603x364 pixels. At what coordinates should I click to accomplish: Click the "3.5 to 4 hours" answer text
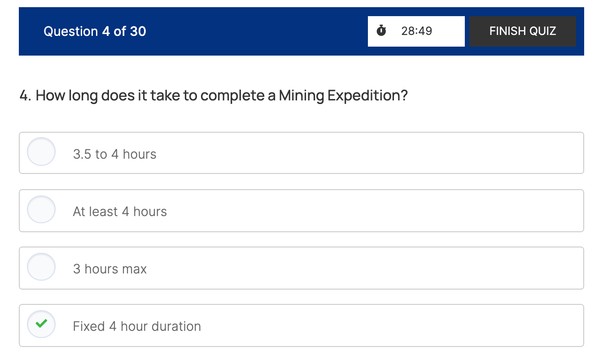(114, 154)
